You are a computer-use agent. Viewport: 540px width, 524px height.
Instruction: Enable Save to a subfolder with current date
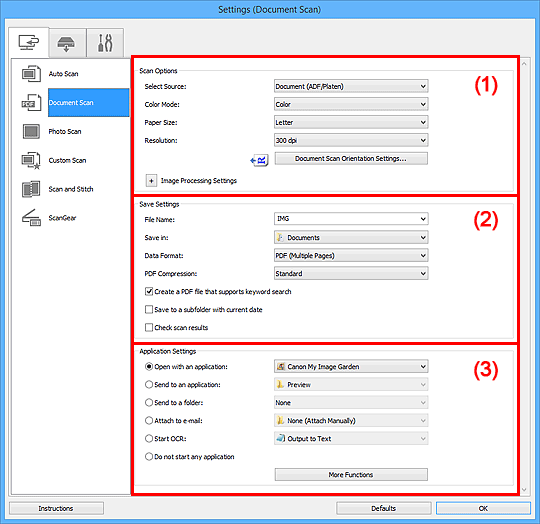149,310
